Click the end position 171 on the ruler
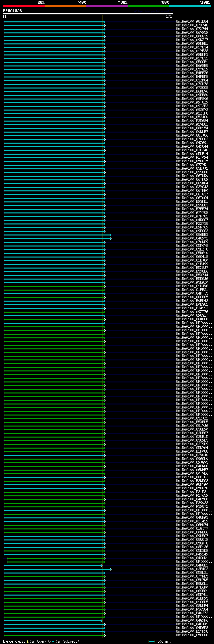214x644 pixels. 169,16
